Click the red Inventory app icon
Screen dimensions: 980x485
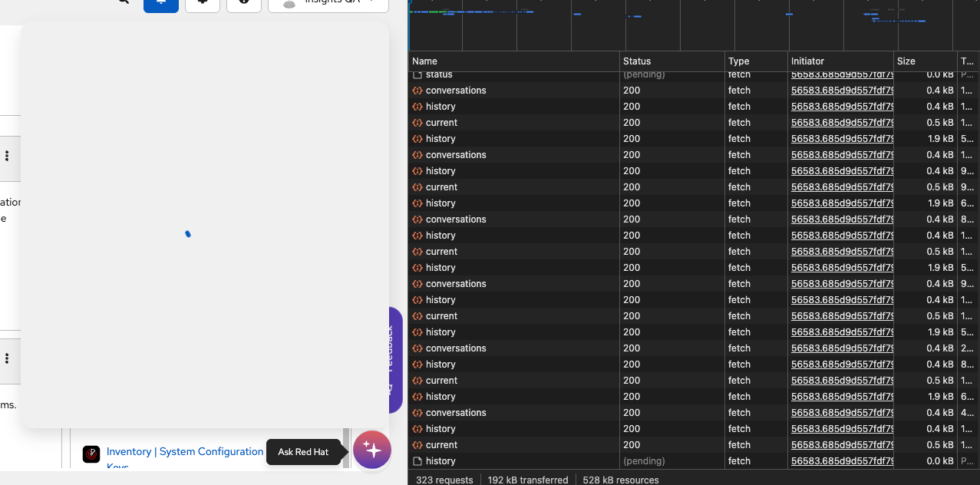[91, 454]
